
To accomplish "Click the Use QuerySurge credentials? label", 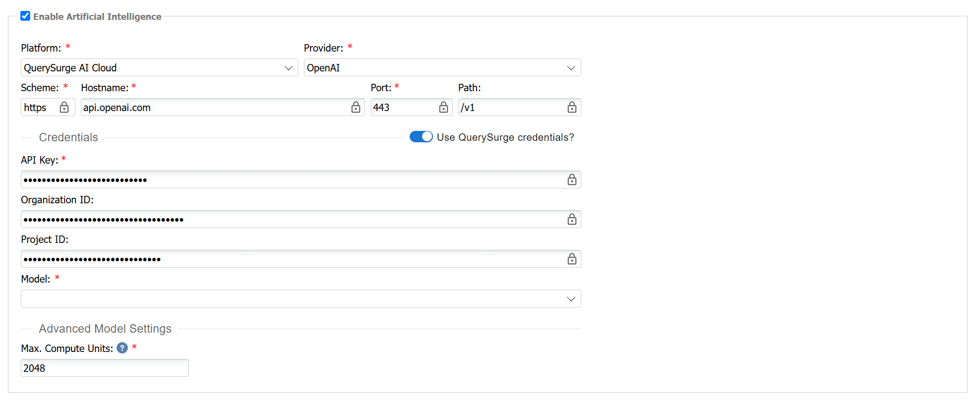I will [x=505, y=137].
